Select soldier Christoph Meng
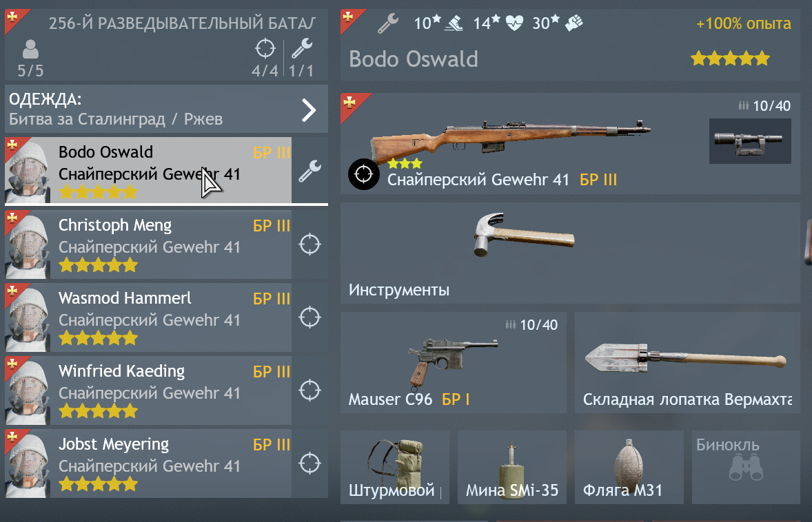 coord(148,244)
